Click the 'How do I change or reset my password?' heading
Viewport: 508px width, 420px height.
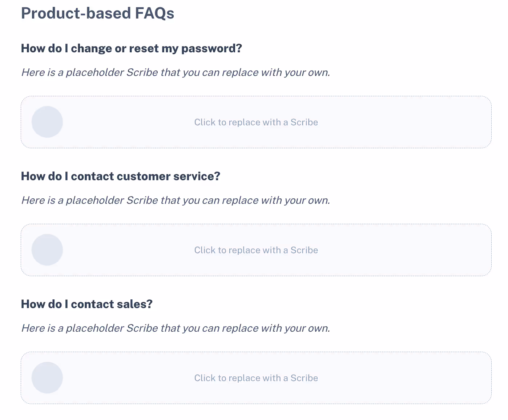tap(132, 48)
